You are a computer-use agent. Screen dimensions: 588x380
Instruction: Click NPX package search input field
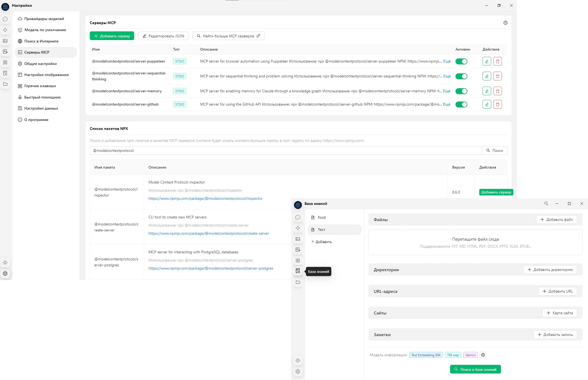[286, 150]
